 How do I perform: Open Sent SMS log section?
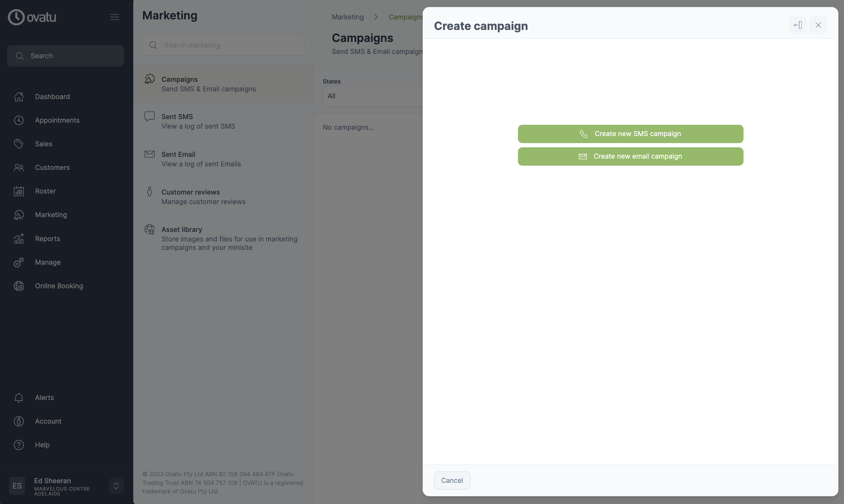[224, 121]
